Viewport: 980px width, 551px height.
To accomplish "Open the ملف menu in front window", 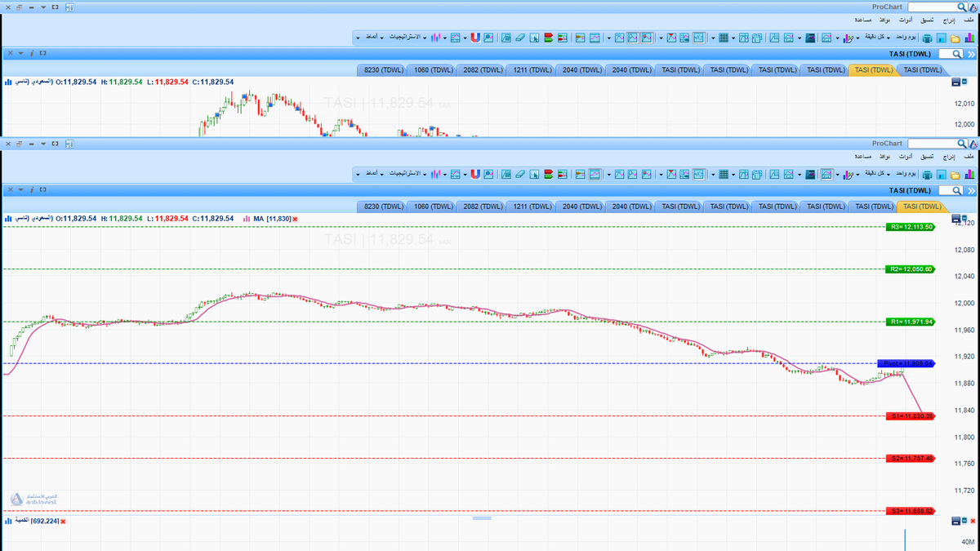I will [968, 157].
